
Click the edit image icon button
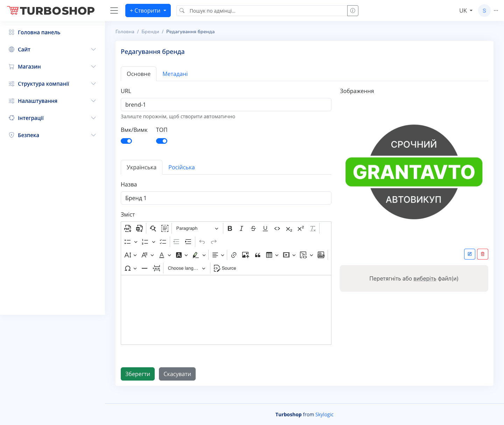470,254
